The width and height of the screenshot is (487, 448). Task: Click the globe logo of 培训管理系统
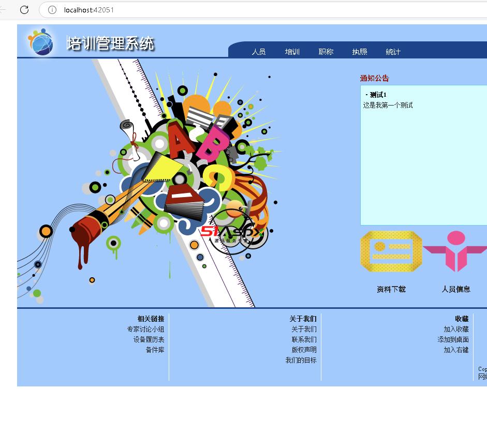coord(41,42)
